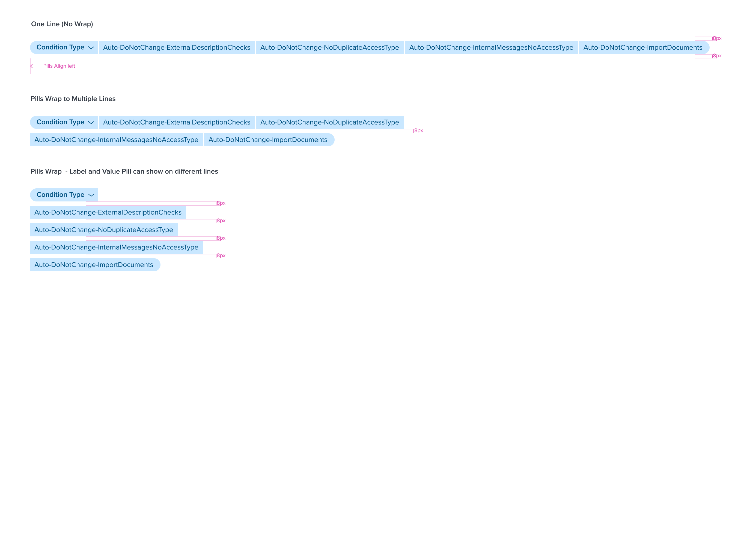
Task: Click the 'One Line (No Wrap)' heading
Action: 62,24
